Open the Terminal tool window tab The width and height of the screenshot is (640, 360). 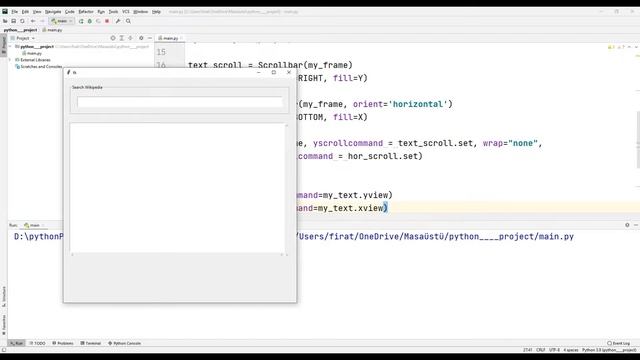(x=91, y=343)
